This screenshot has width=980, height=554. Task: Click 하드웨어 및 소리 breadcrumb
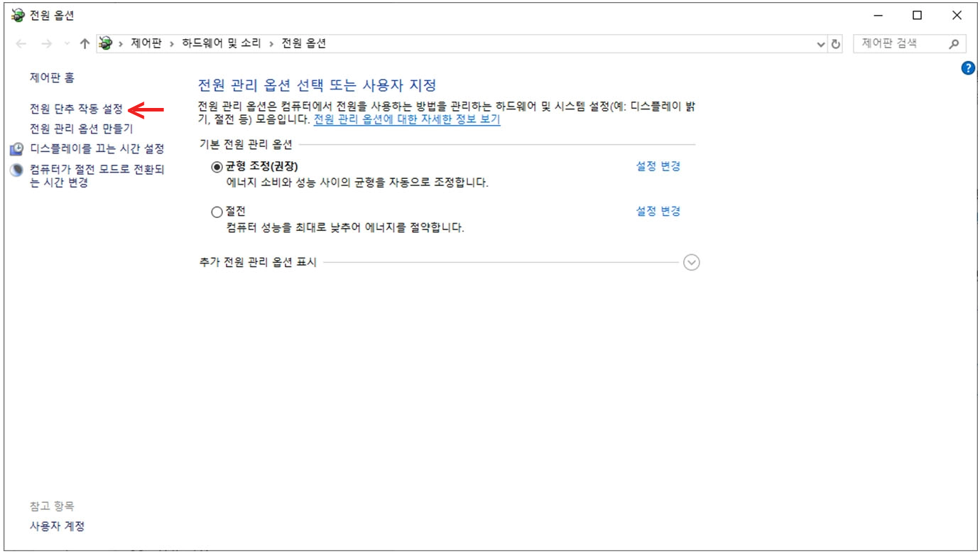click(x=222, y=43)
